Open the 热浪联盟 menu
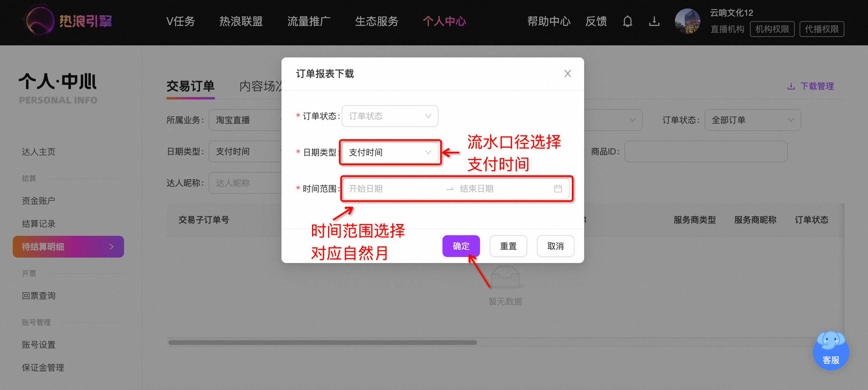The height and width of the screenshot is (390, 868). pyautogui.click(x=241, y=21)
